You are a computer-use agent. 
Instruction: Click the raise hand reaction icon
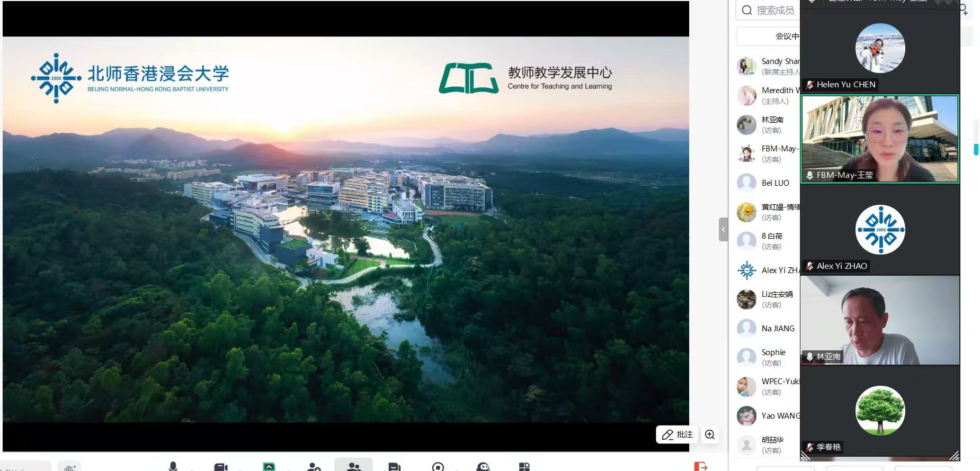pyautogui.click(x=69, y=467)
